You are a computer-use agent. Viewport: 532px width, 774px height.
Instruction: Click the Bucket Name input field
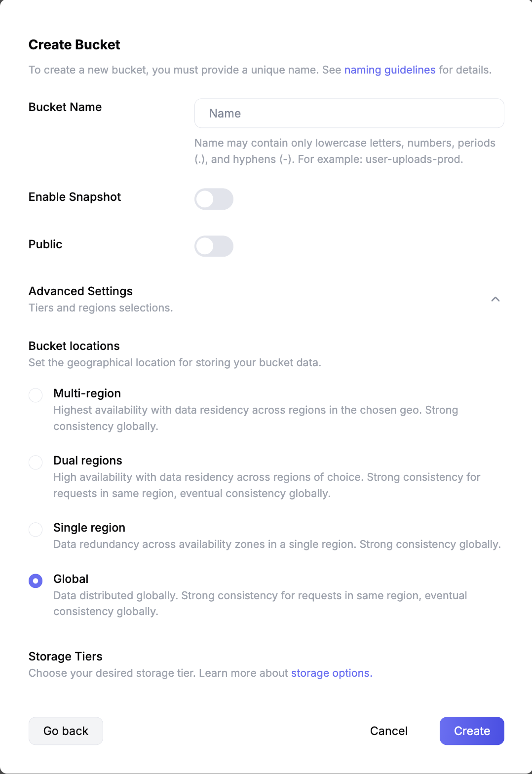coord(349,114)
